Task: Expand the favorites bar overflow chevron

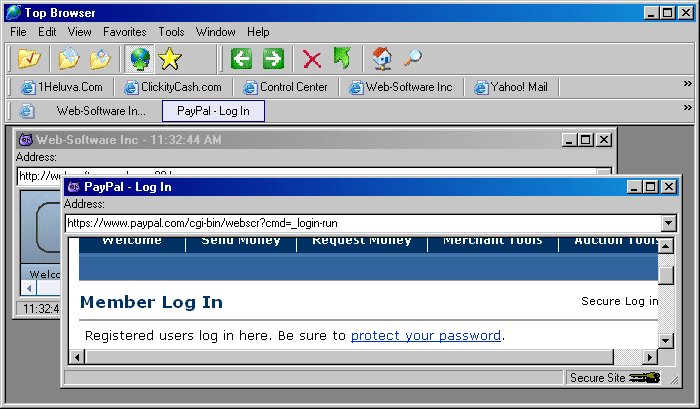Action: pos(688,83)
